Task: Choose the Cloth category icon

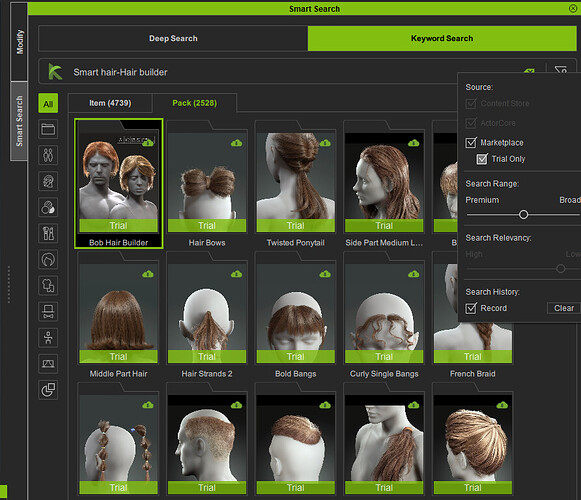Action: point(48,285)
